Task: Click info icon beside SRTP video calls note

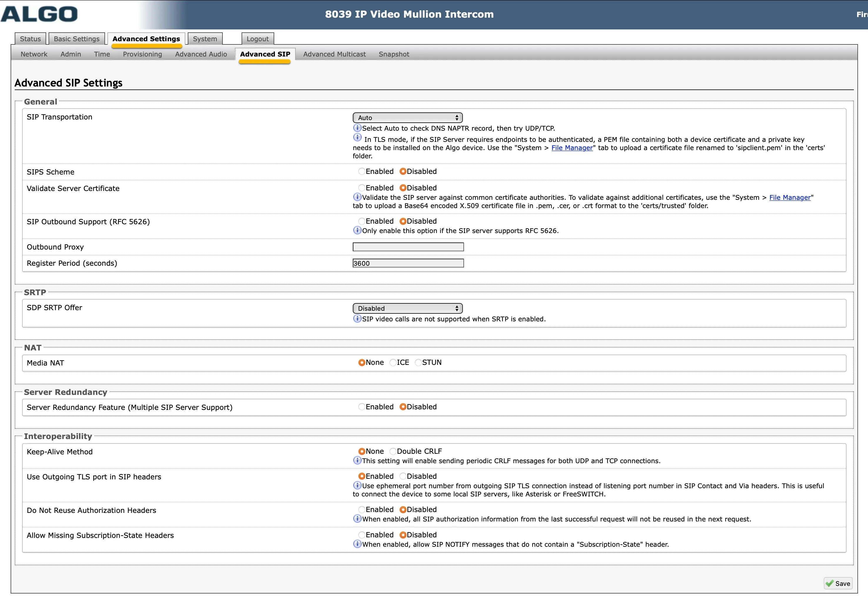Action: (x=357, y=318)
